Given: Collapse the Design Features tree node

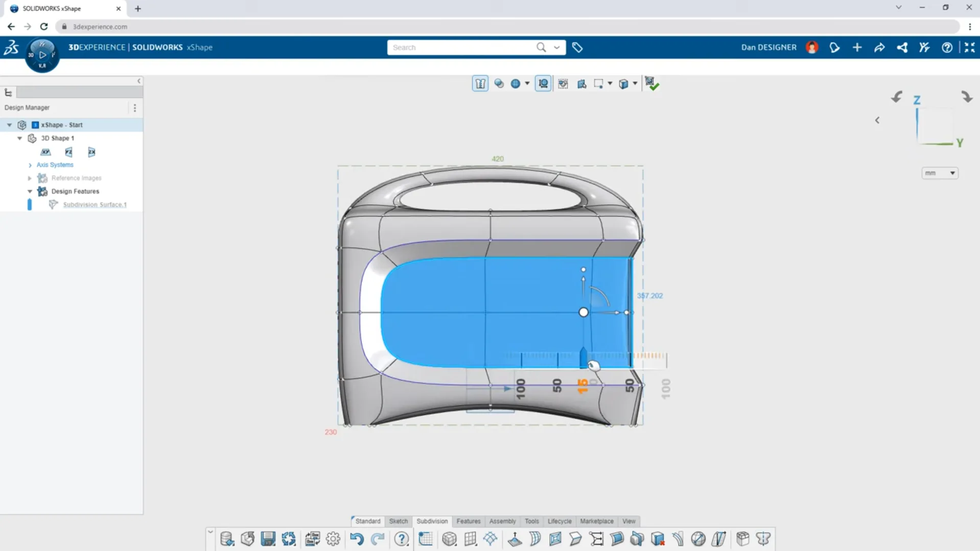Looking at the screenshot, I should click(x=30, y=191).
